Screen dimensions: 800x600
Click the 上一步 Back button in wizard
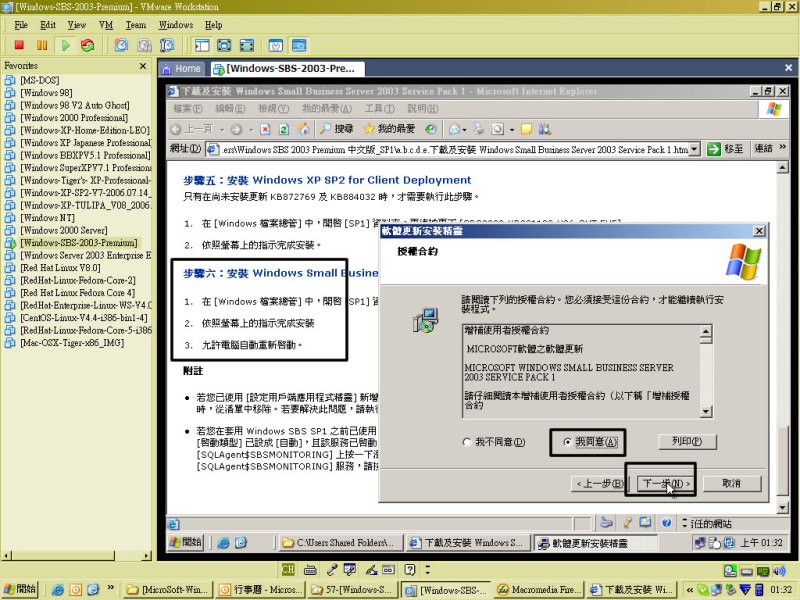click(599, 483)
